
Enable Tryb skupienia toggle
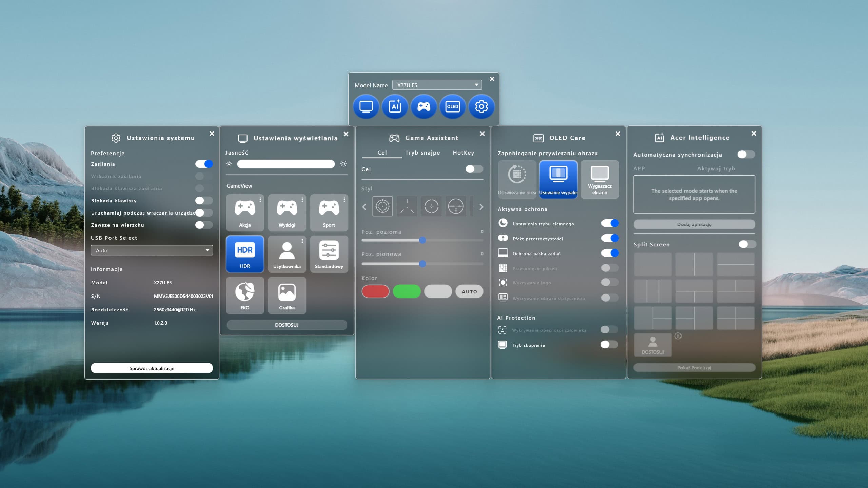[x=609, y=345]
